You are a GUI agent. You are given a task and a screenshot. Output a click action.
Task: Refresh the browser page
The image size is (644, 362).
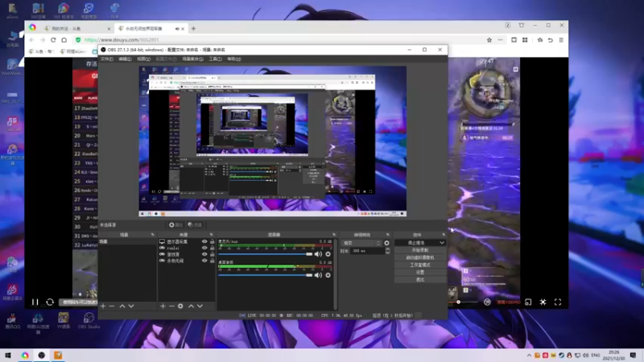click(53, 39)
